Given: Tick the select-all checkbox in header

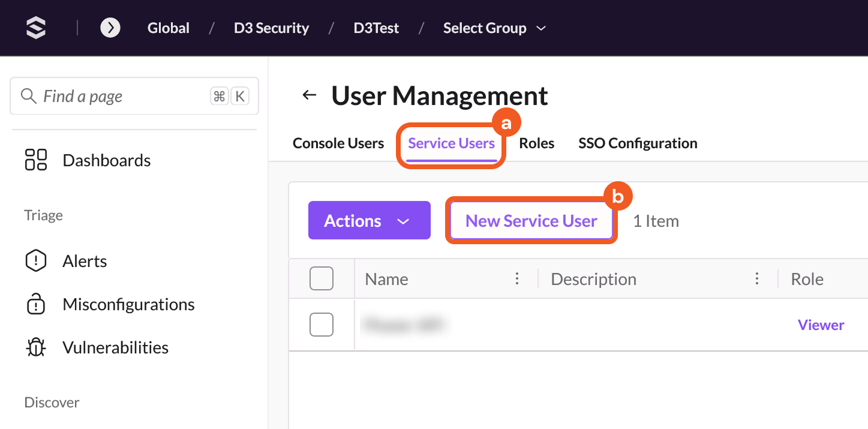Looking at the screenshot, I should (x=322, y=279).
